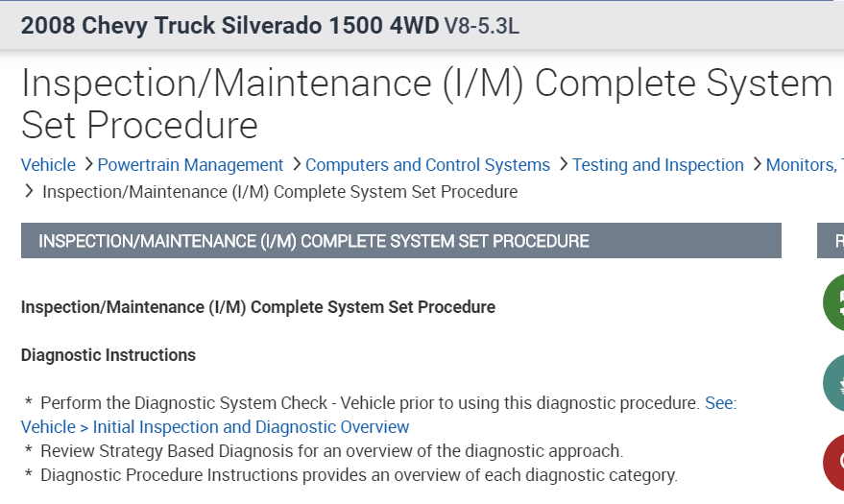
Task: Click the V8-5.3L engine label
Action: click(x=481, y=27)
